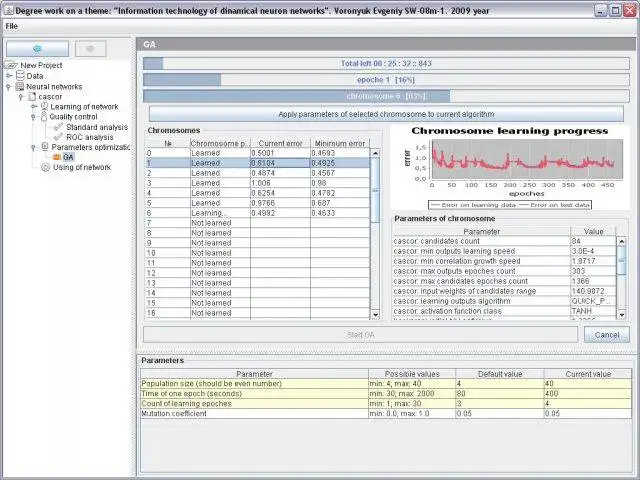Click the Neural networks icon
This screenshot has height=480, width=640.
tap(20, 86)
